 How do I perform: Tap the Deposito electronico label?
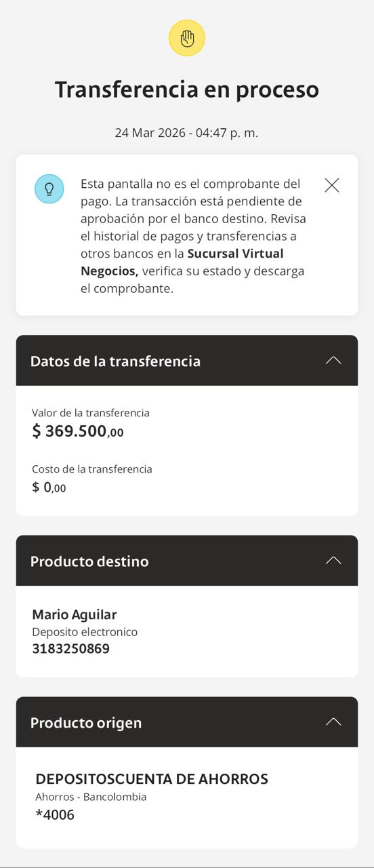pos(85,632)
